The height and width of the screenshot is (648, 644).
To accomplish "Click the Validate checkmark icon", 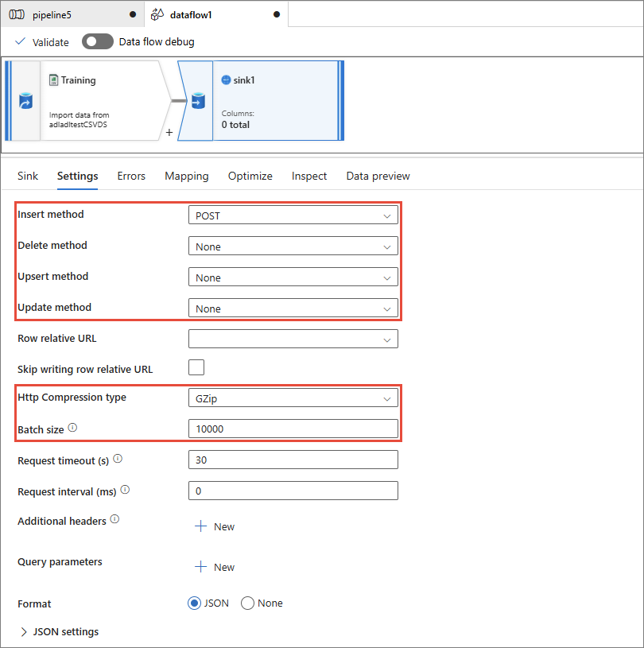I will [20, 41].
